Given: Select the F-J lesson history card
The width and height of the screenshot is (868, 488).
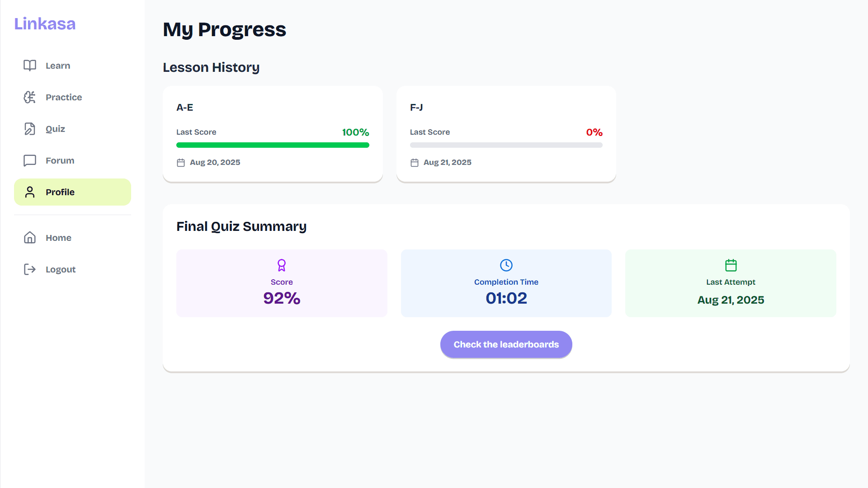Looking at the screenshot, I should click(506, 134).
